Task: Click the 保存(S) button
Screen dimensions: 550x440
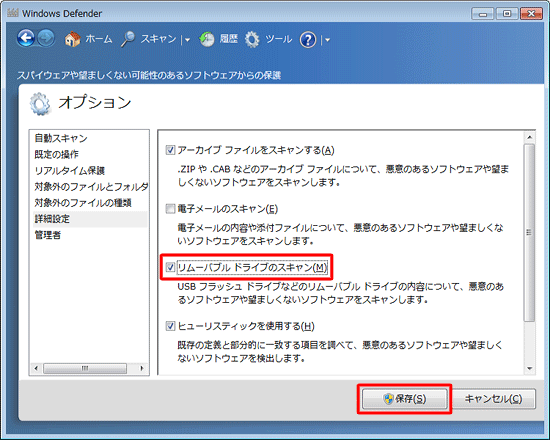Action: pos(404,399)
